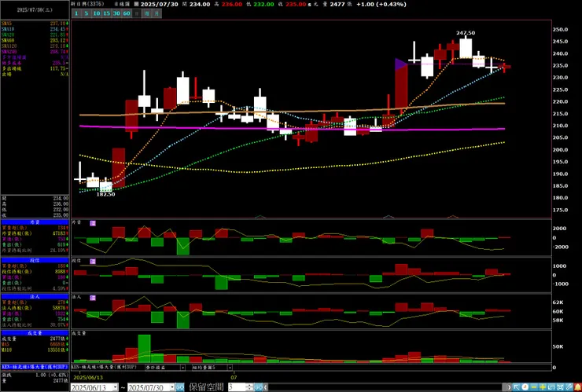Click the date box 2025/07/30(三) top left
The image size is (582, 392).
(35, 10)
